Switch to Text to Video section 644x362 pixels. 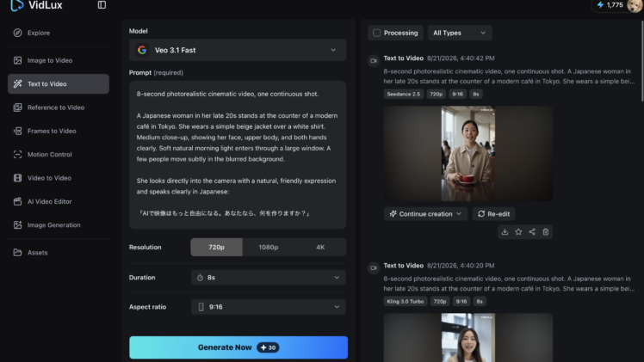point(59,84)
